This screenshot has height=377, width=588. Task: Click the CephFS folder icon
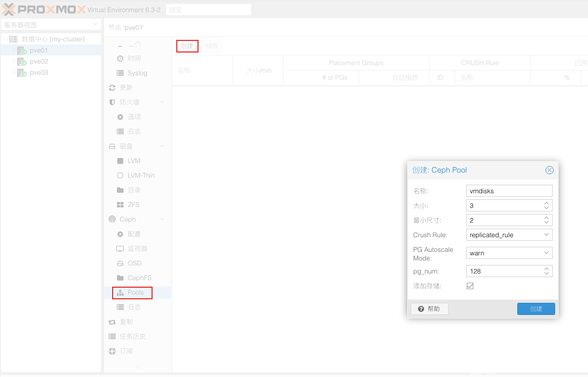(120, 278)
